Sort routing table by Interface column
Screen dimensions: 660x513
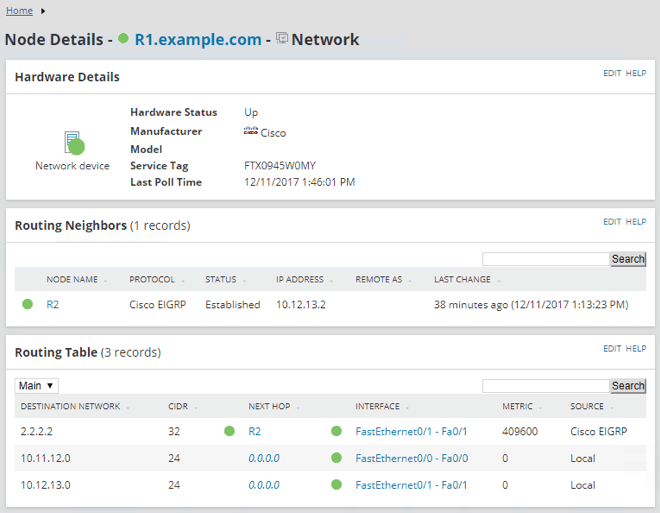[x=377, y=407]
